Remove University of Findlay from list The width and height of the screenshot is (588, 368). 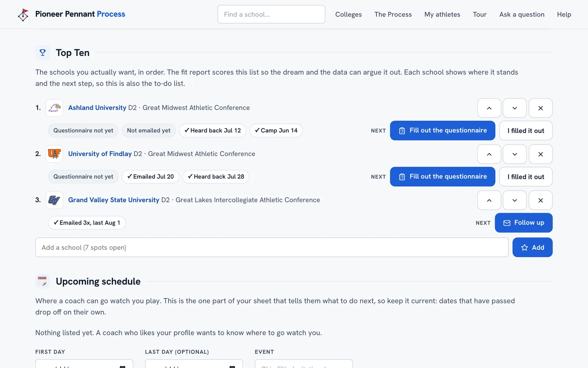click(x=541, y=154)
